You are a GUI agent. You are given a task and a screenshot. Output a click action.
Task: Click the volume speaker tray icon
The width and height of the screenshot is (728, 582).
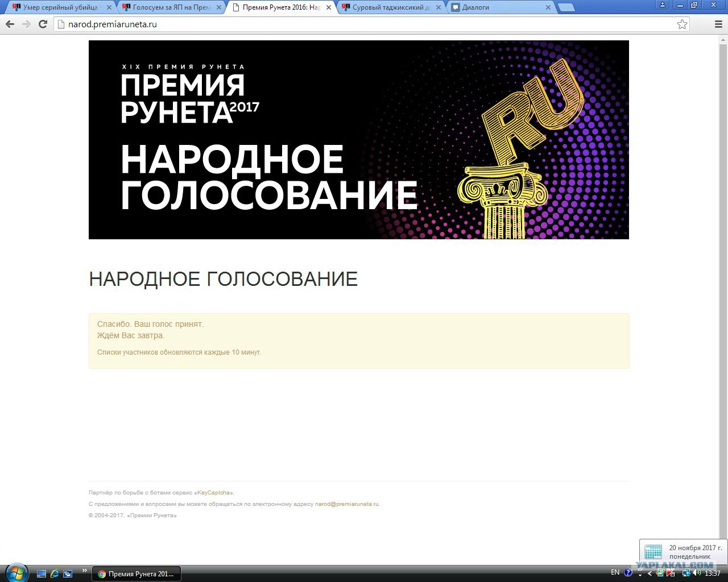tap(697, 573)
